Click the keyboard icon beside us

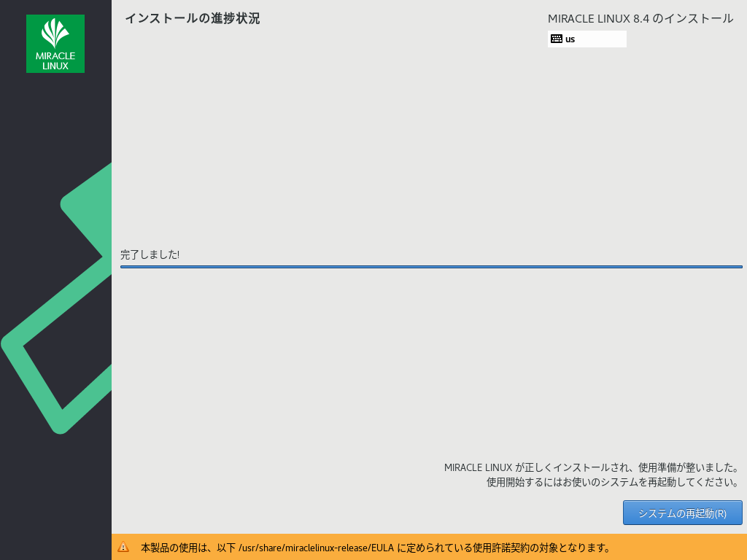click(557, 39)
